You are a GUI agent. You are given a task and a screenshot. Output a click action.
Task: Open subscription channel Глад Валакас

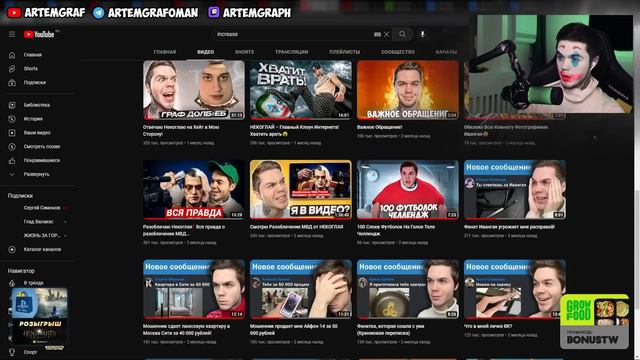point(39,222)
